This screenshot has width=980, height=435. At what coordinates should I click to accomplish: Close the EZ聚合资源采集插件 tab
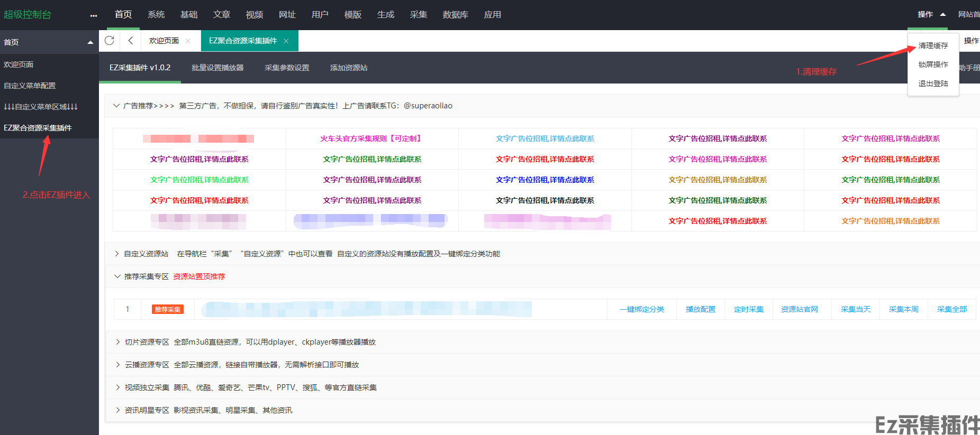point(286,41)
